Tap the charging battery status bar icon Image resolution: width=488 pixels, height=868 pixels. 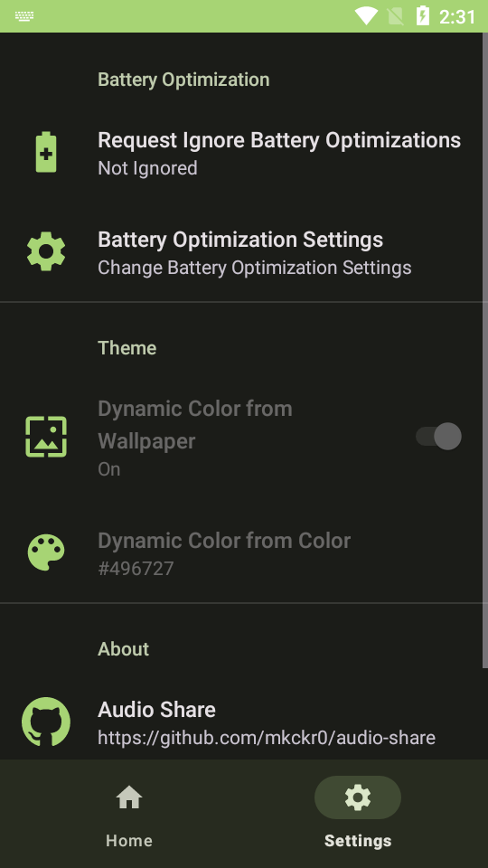(423, 16)
